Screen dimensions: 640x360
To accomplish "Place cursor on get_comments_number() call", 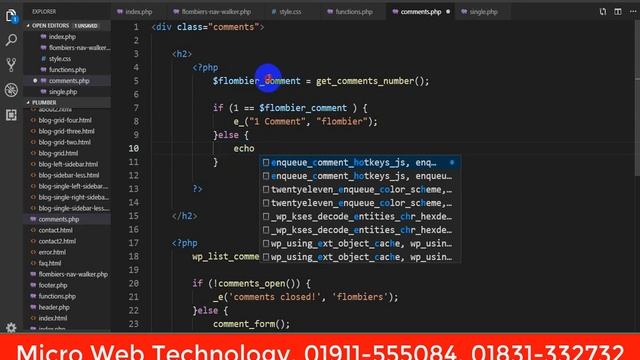I will (x=371, y=81).
